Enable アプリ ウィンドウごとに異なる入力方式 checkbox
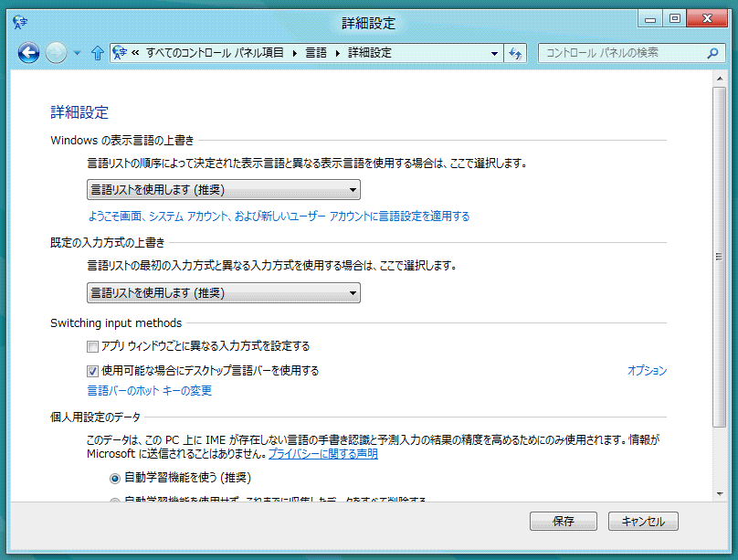Screen dimensions: 738x560 click(92, 347)
